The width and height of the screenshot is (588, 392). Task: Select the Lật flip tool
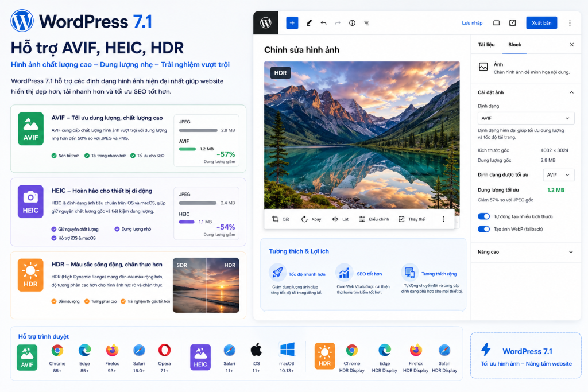click(x=340, y=219)
